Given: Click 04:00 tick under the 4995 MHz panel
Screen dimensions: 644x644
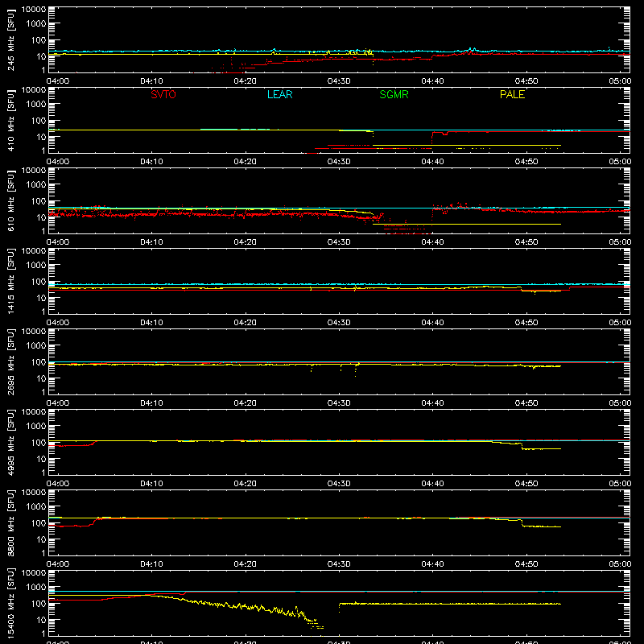Looking at the screenshot, I should coord(58,484).
